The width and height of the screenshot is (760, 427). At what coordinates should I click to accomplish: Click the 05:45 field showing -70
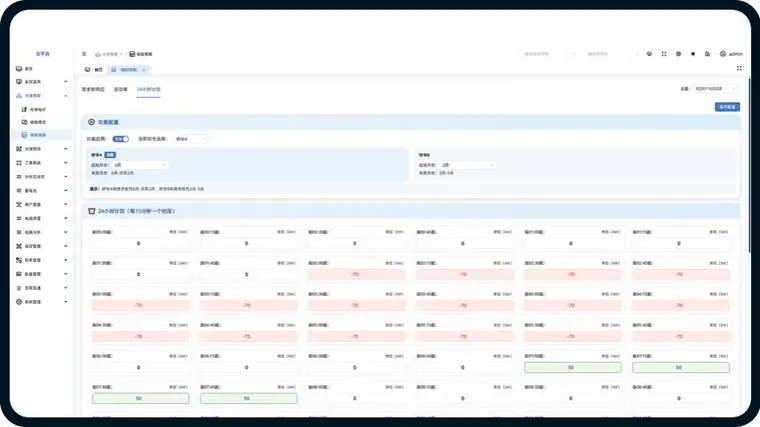coord(681,337)
